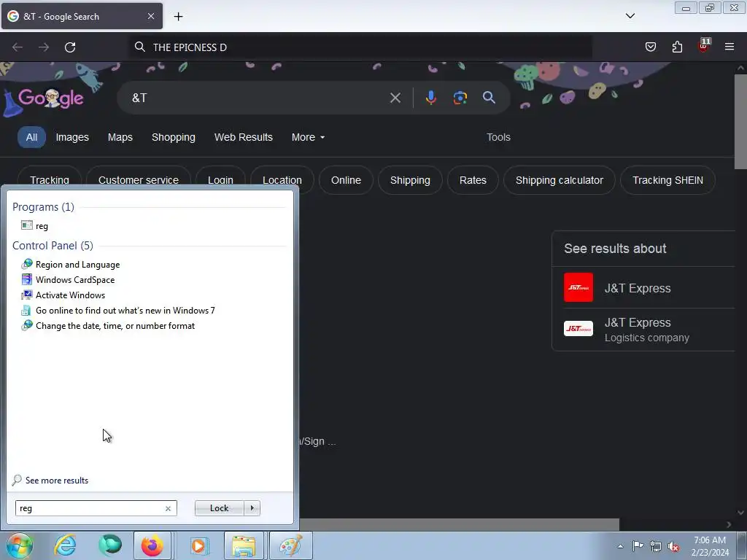Select the Rates suggestion chip

[473, 180]
